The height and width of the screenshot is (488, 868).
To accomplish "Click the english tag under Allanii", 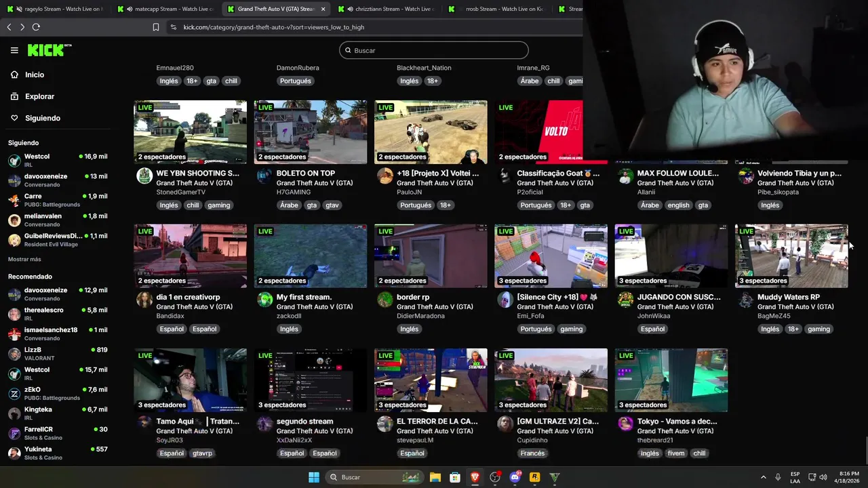I will (x=678, y=205).
